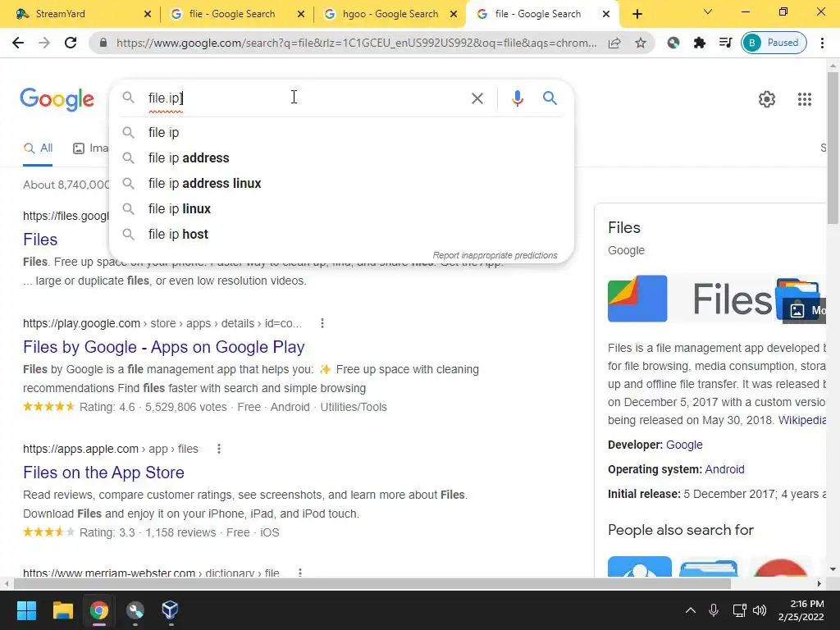Choose suggestion 'file ip'

click(341, 132)
